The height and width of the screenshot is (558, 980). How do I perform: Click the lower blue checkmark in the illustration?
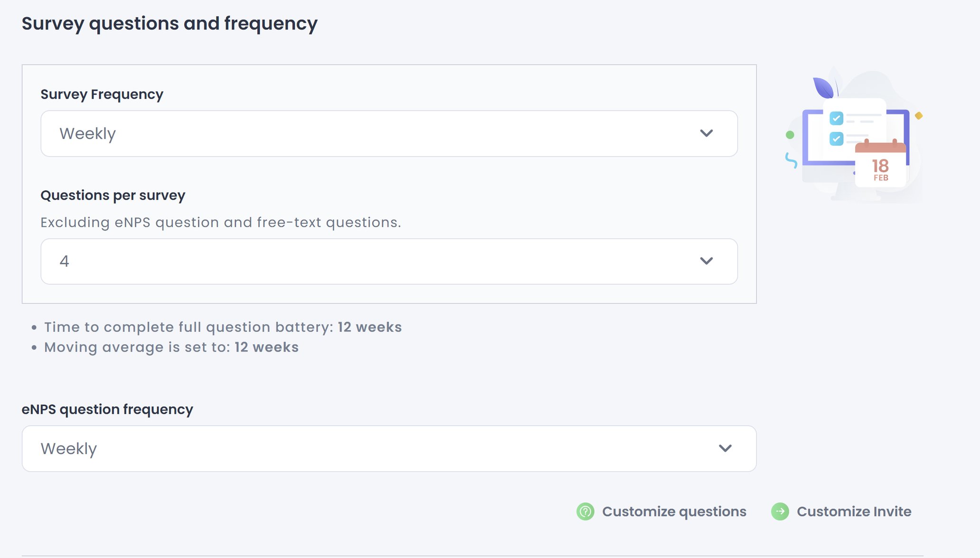[x=836, y=139]
